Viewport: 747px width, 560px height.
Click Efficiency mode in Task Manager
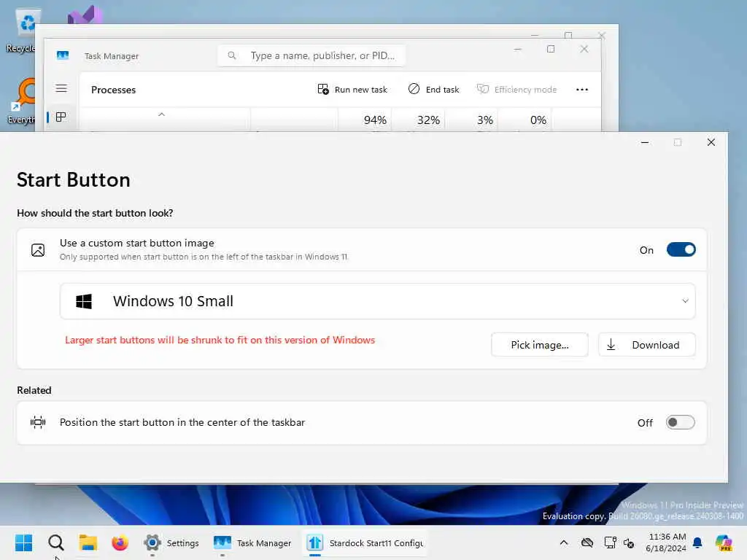pos(516,90)
